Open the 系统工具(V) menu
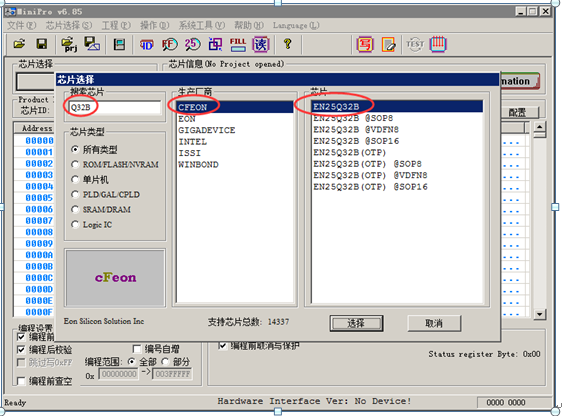 pos(202,25)
